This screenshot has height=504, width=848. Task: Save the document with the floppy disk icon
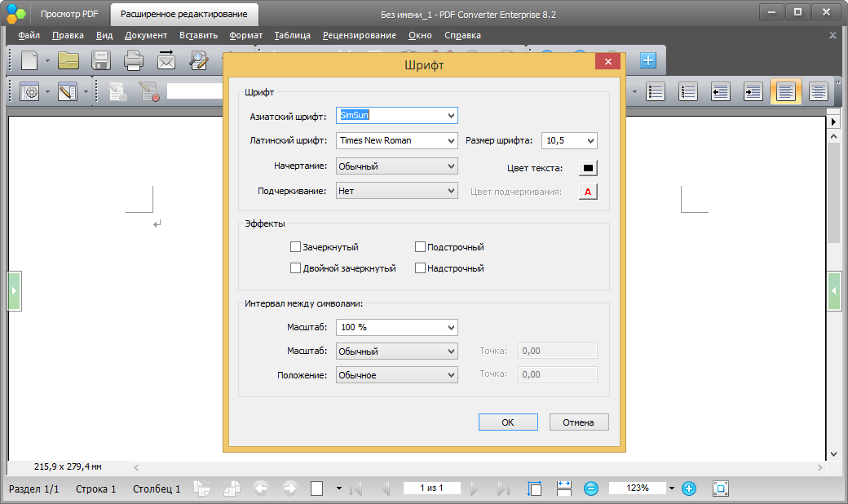coord(101,60)
